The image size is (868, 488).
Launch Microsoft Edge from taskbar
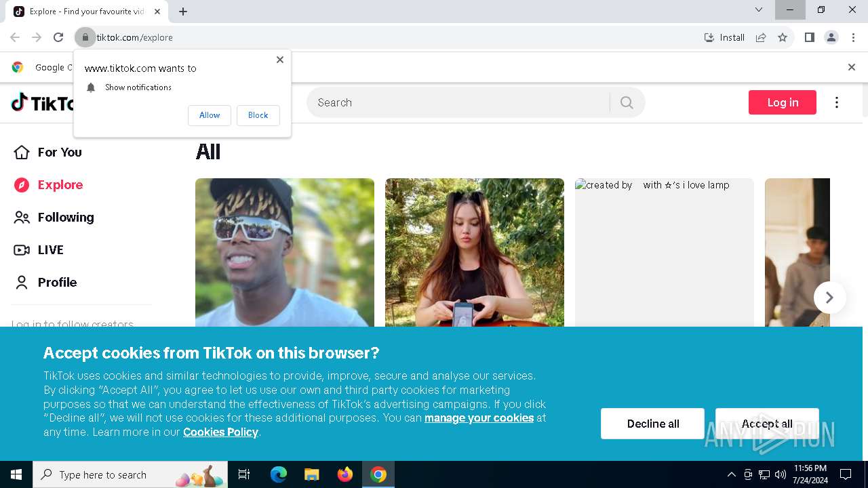click(279, 474)
